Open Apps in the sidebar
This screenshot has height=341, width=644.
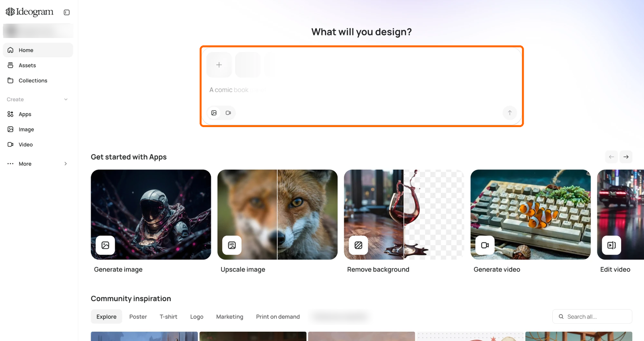38,115
